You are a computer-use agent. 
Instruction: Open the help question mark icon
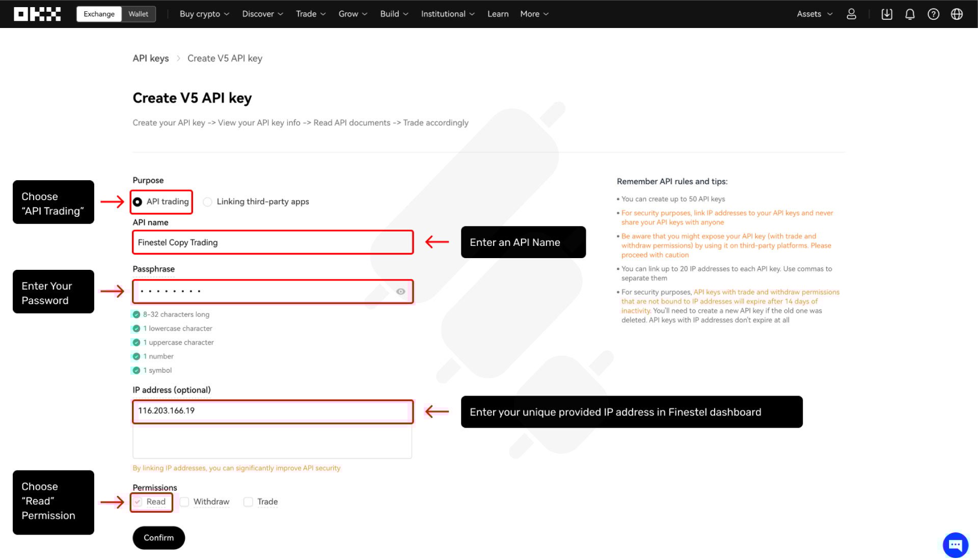click(x=933, y=14)
